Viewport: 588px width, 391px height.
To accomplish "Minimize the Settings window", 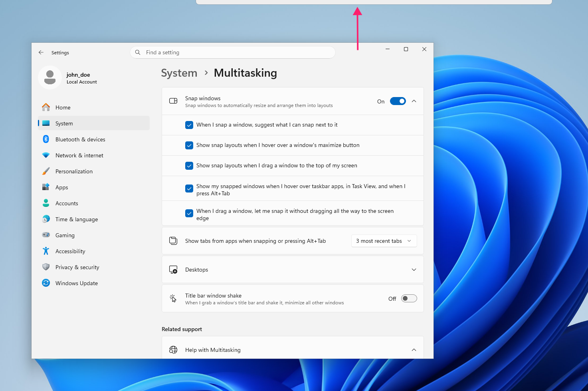I will 388,49.
